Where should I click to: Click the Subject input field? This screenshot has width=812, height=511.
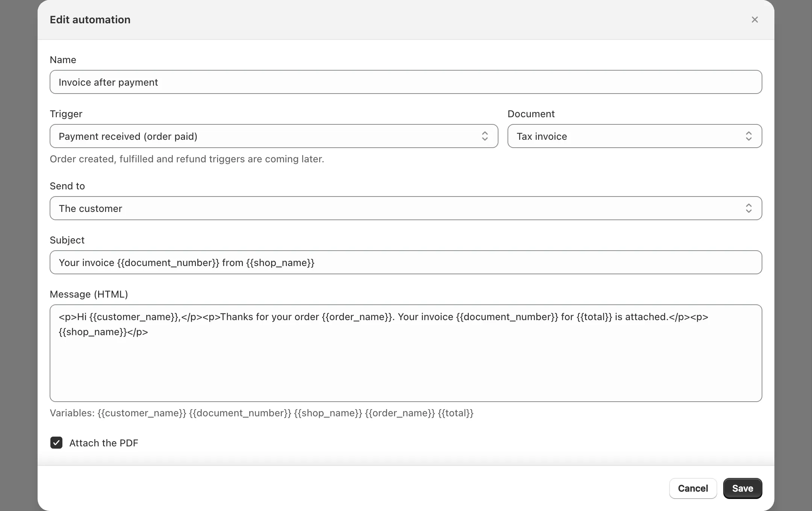click(406, 262)
